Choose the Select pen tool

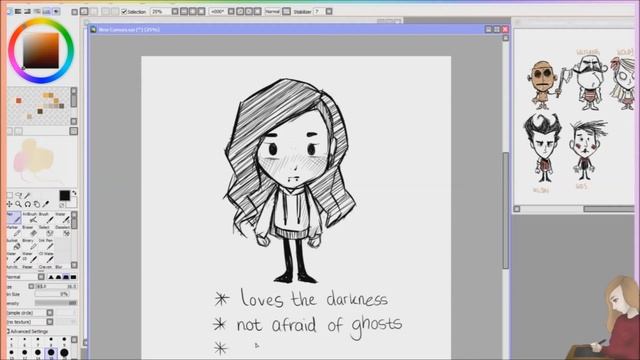46,231
